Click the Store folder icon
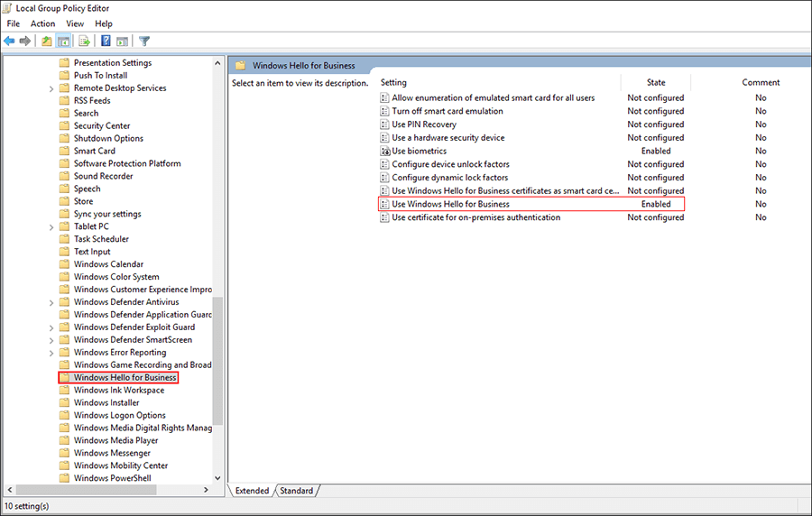Image resolution: width=812 pixels, height=516 pixels. click(64, 201)
